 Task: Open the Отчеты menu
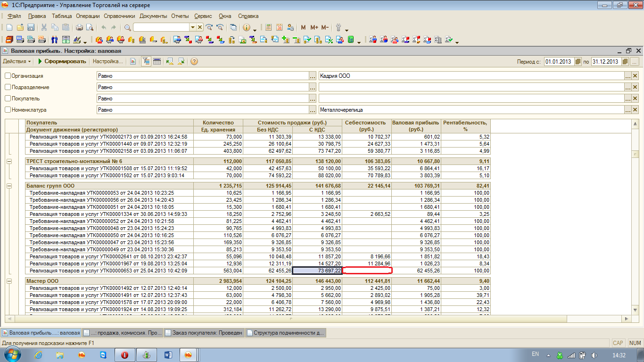(180, 16)
